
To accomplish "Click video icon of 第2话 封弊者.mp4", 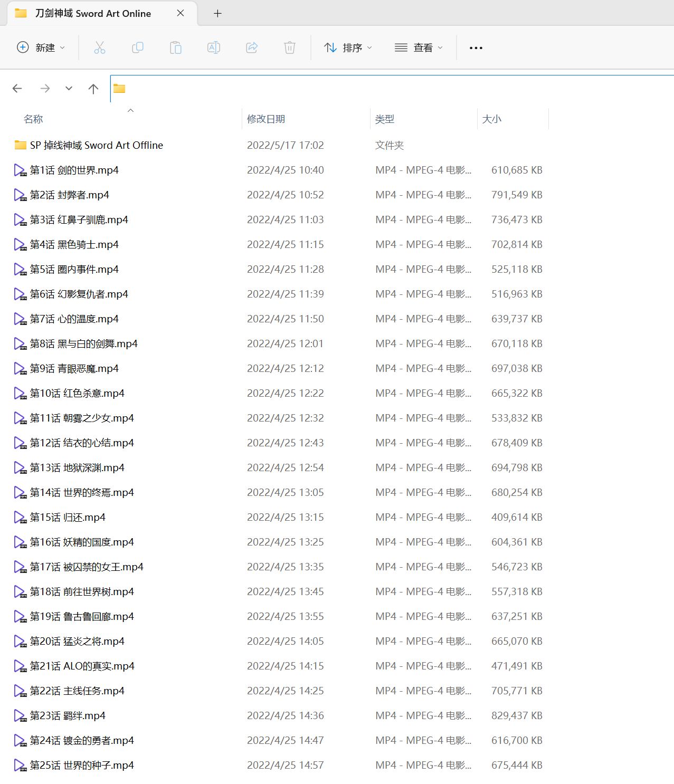I will click(20, 195).
